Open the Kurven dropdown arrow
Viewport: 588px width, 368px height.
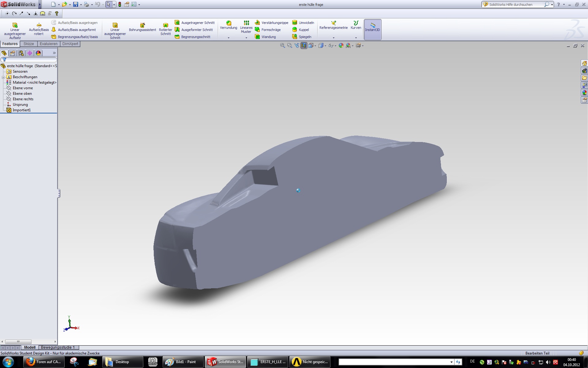click(x=356, y=38)
